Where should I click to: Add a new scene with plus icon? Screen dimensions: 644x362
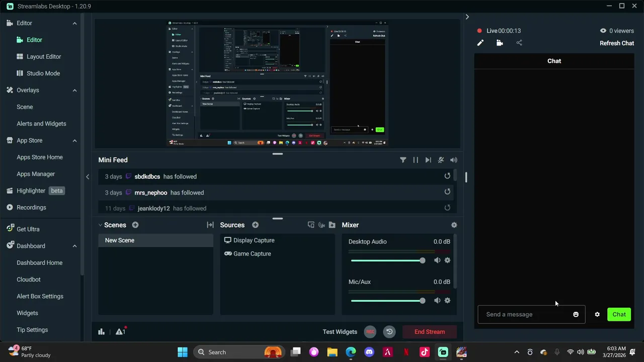click(135, 225)
